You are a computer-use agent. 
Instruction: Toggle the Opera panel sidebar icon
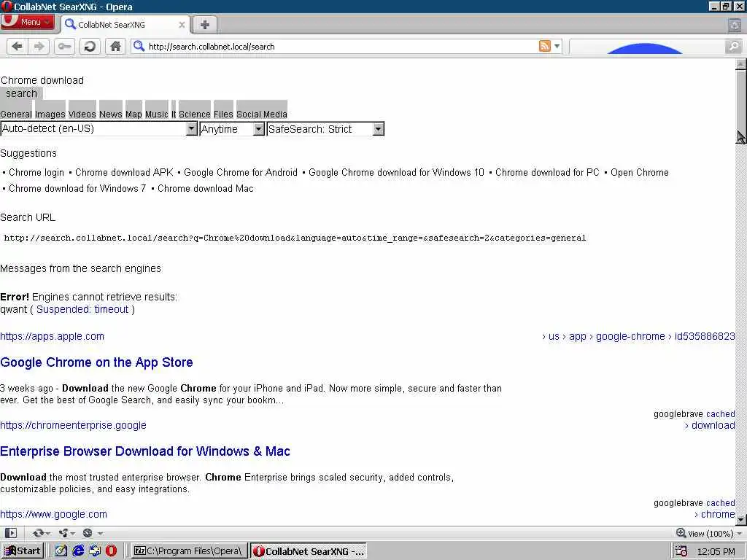pyautogui.click(x=11, y=533)
